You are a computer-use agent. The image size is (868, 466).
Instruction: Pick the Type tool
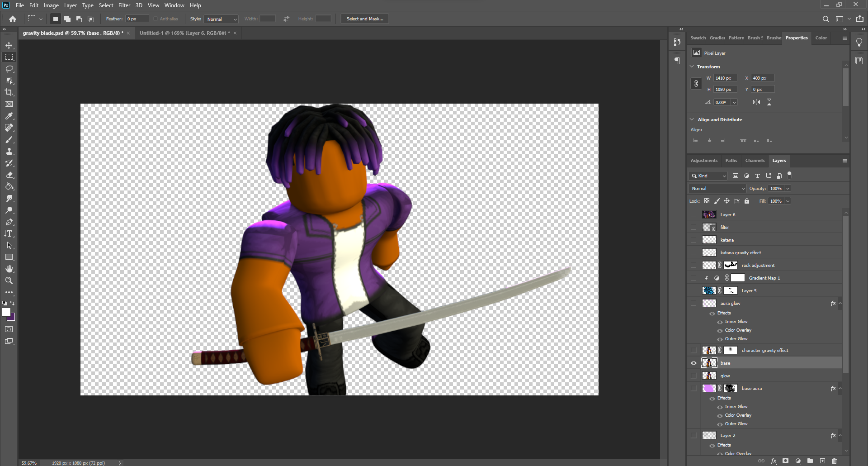point(9,234)
